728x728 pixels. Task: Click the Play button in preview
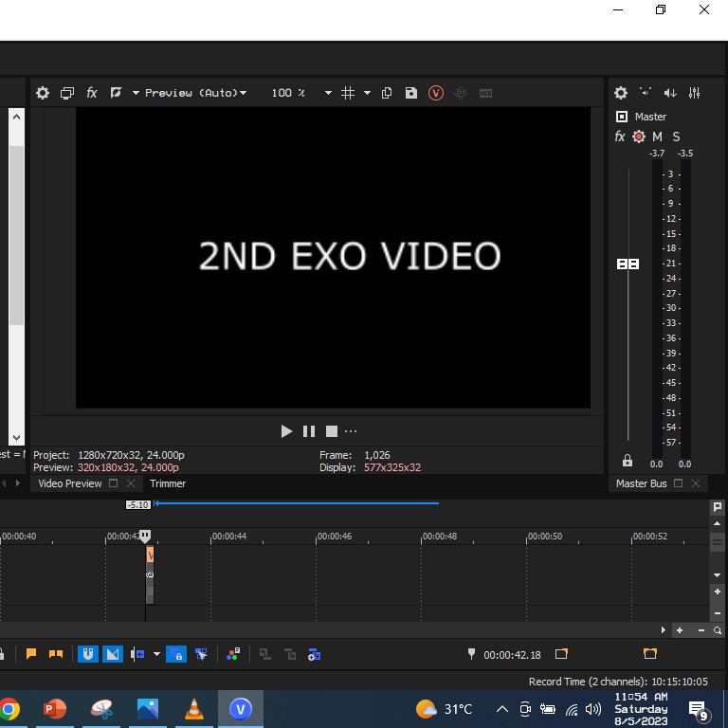click(x=286, y=431)
